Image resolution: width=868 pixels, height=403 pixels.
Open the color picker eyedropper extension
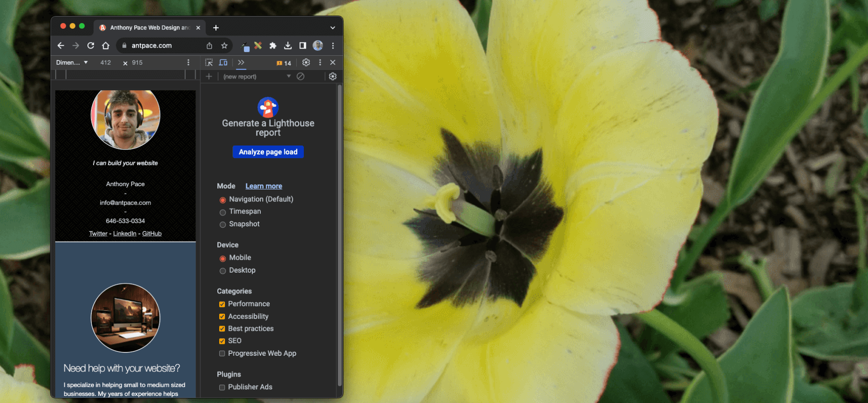[x=245, y=46]
